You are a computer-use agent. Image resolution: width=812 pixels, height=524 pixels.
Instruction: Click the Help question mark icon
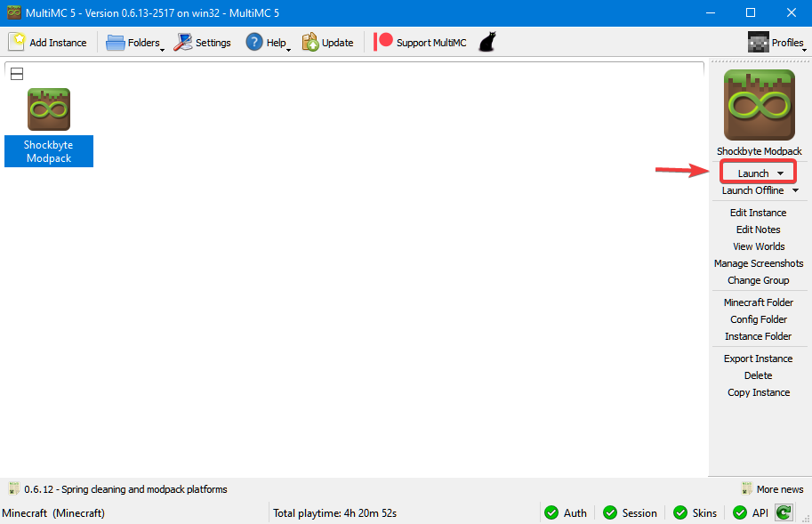pyautogui.click(x=254, y=42)
